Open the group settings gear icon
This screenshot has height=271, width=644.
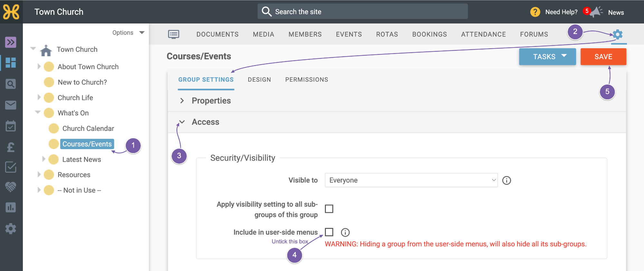(x=618, y=34)
